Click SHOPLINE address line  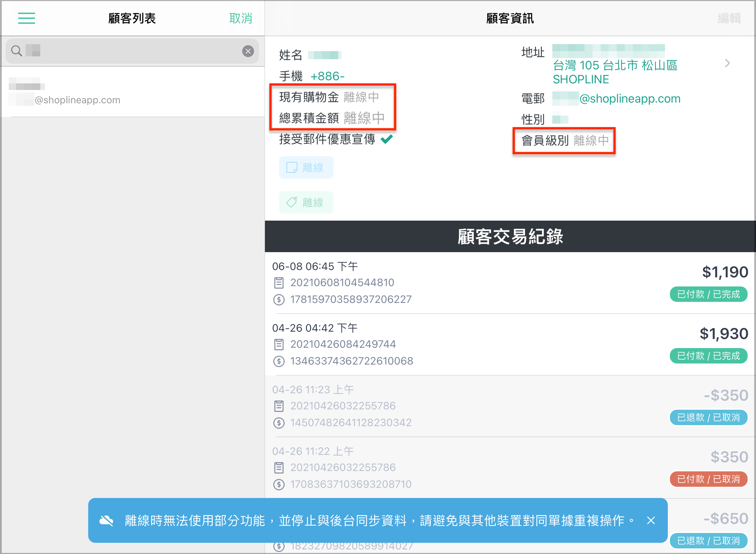coord(581,79)
